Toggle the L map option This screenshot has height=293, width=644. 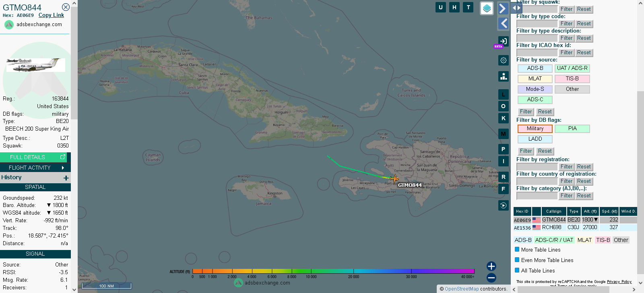[503, 94]
